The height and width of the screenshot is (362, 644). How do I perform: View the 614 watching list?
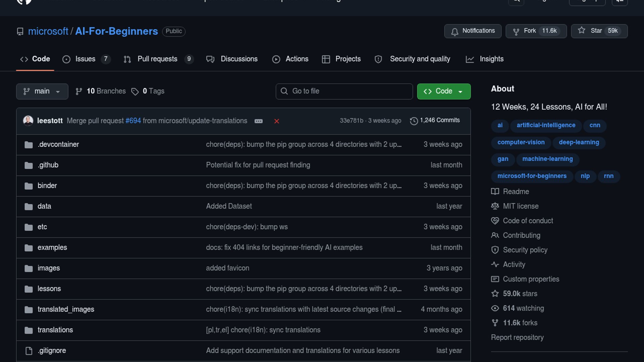518,308
